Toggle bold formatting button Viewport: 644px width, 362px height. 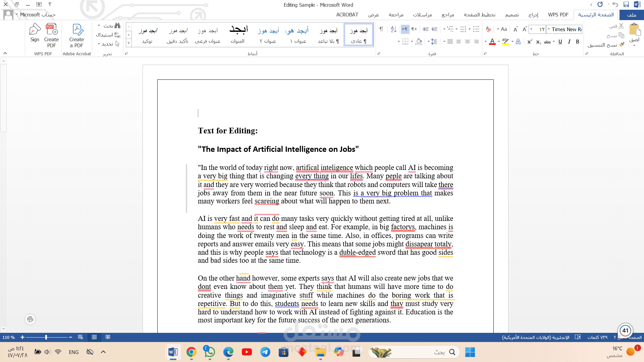point(578,42)
